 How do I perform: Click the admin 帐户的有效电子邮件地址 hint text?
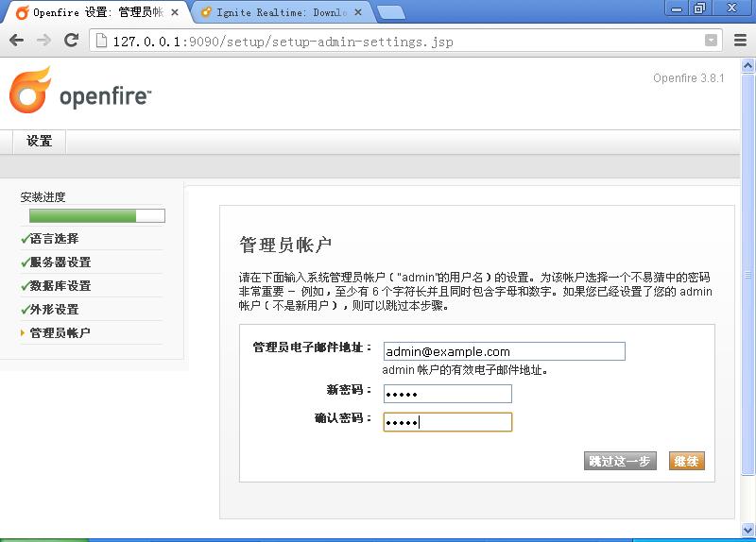[x=465, y=370]
